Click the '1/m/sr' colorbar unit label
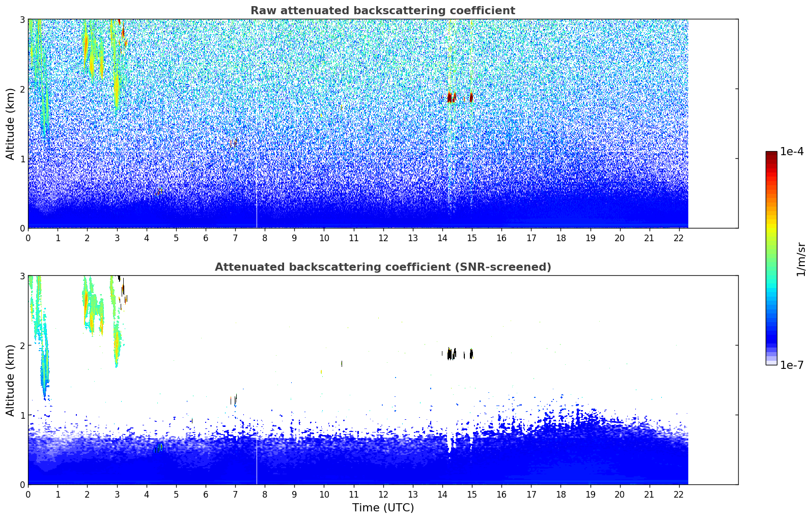Image resolution: width=812 pixels, height=519 pixels. tap(801, 259)
